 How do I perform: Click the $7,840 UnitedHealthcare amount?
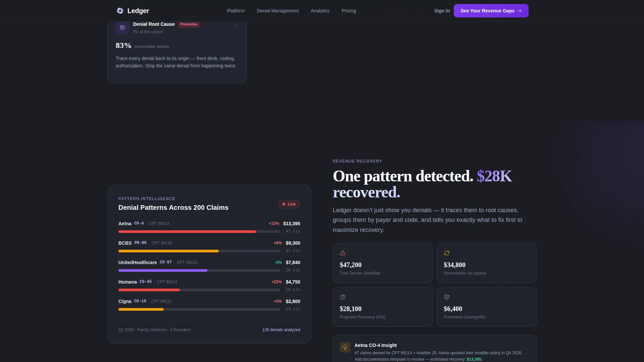[293, 262]
